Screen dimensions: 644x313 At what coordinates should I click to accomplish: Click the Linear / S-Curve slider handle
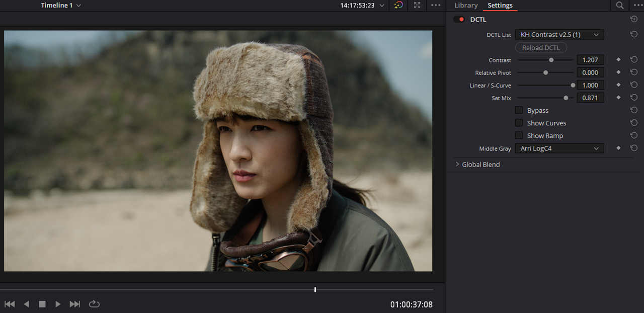tap(573, 85)
